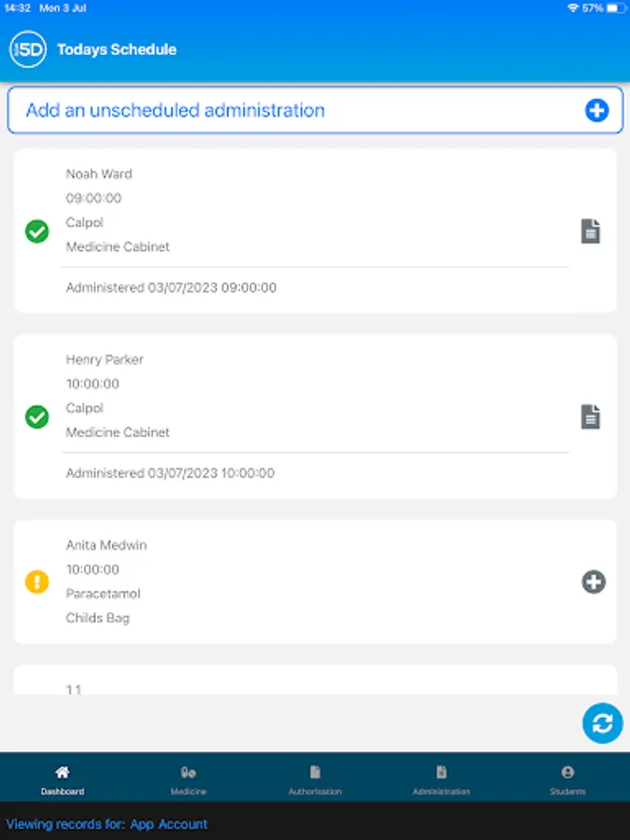Click Noah Ward's green checkmark status

tap(37, 231)
